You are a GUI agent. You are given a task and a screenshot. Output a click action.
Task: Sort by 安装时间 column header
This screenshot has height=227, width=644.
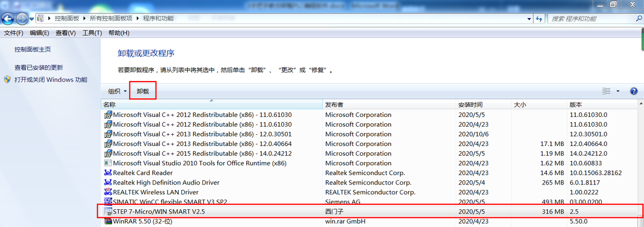click(x=484, y=105)
